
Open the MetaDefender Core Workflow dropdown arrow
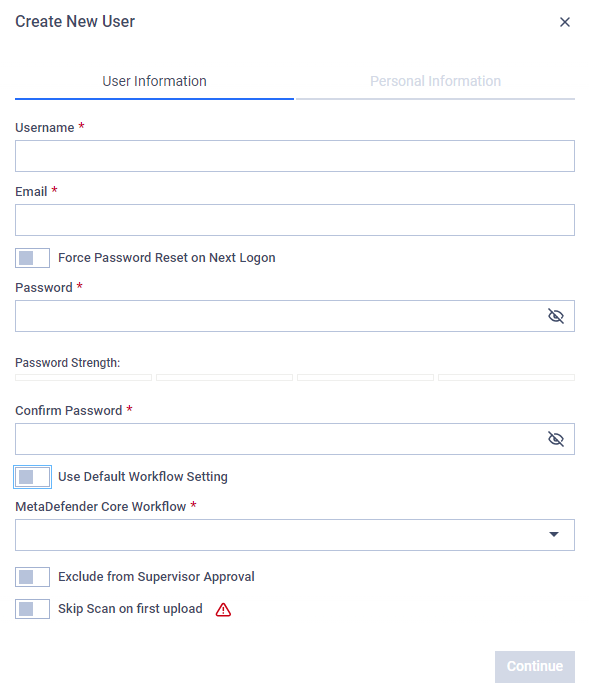pos(554,534)
